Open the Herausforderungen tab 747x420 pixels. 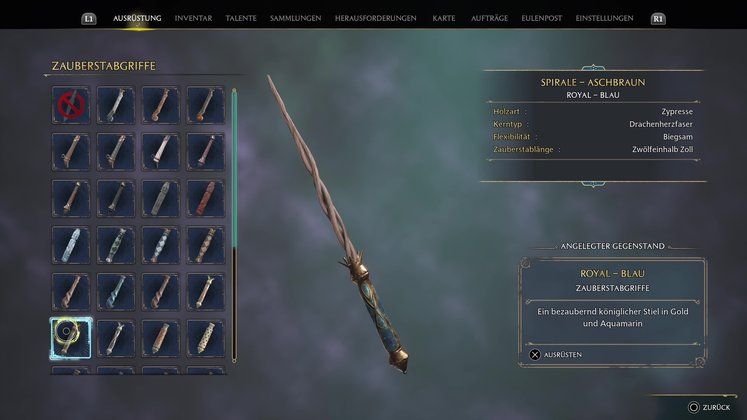(375, 18)
